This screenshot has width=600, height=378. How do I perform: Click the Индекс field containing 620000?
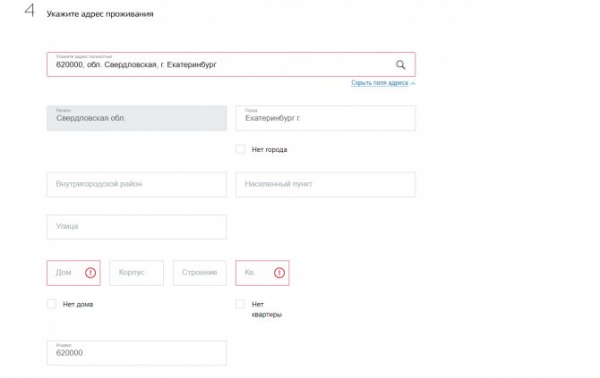(137, 353)
